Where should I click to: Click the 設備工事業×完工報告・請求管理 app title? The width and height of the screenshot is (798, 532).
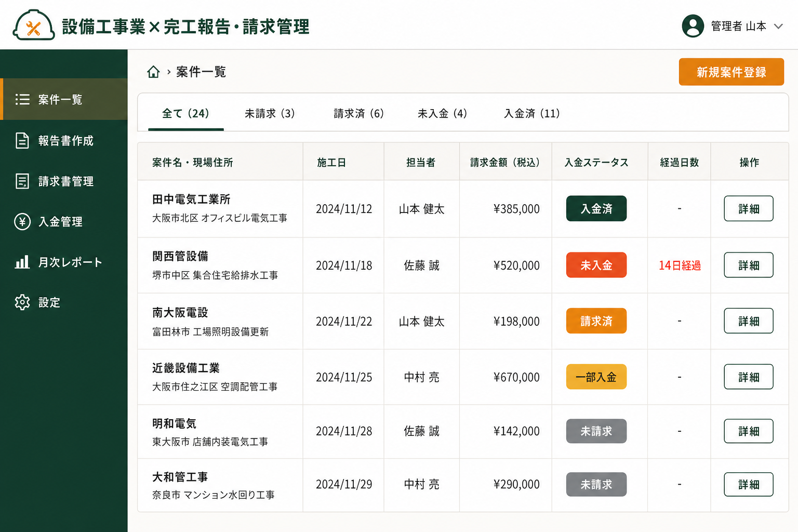click(185, 26)
